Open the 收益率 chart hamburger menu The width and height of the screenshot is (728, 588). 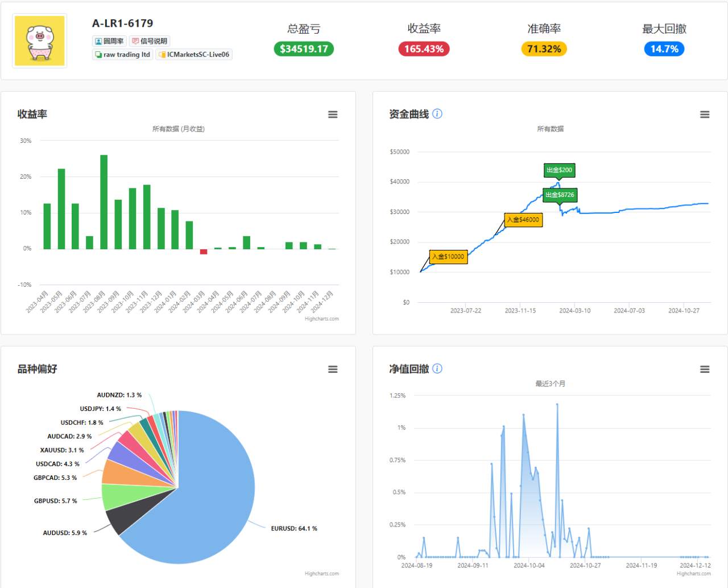333,114
